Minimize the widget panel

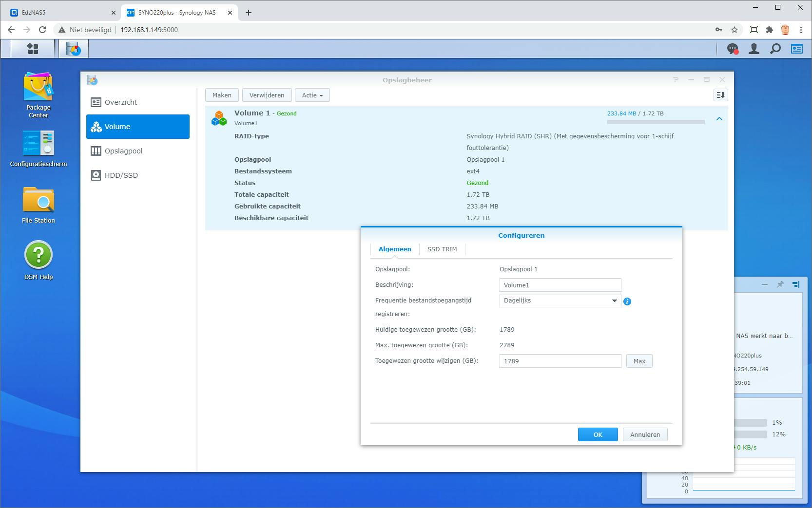click(764, 284)
